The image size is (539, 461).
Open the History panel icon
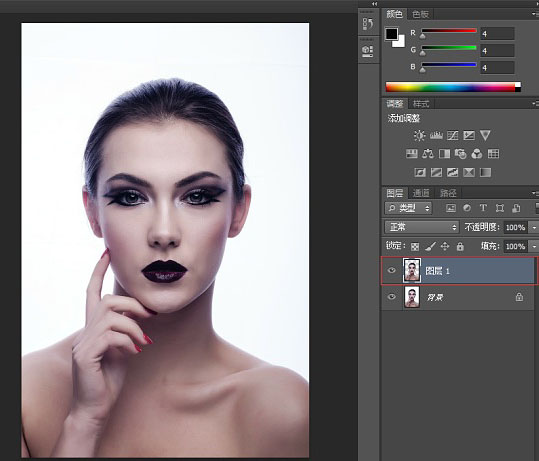pos(367,24)
